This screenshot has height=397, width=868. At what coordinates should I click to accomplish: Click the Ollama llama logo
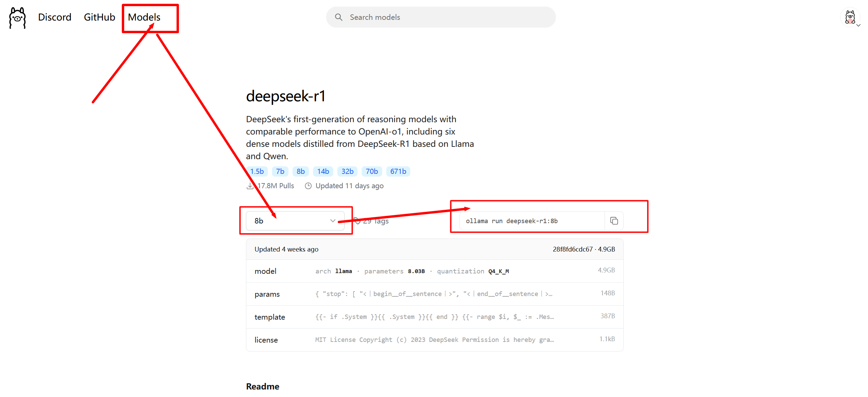(17, 18)
